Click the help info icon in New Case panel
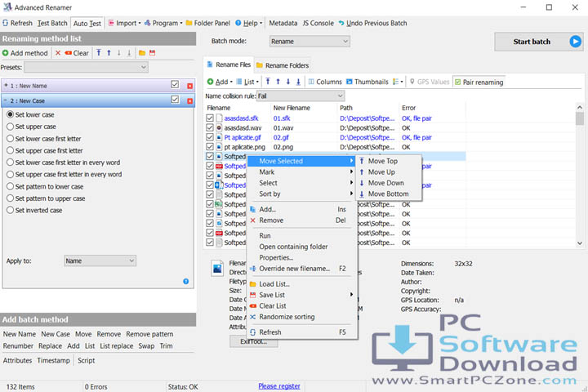The width and height of the screenshot is (588, 392). pos(186,281)
